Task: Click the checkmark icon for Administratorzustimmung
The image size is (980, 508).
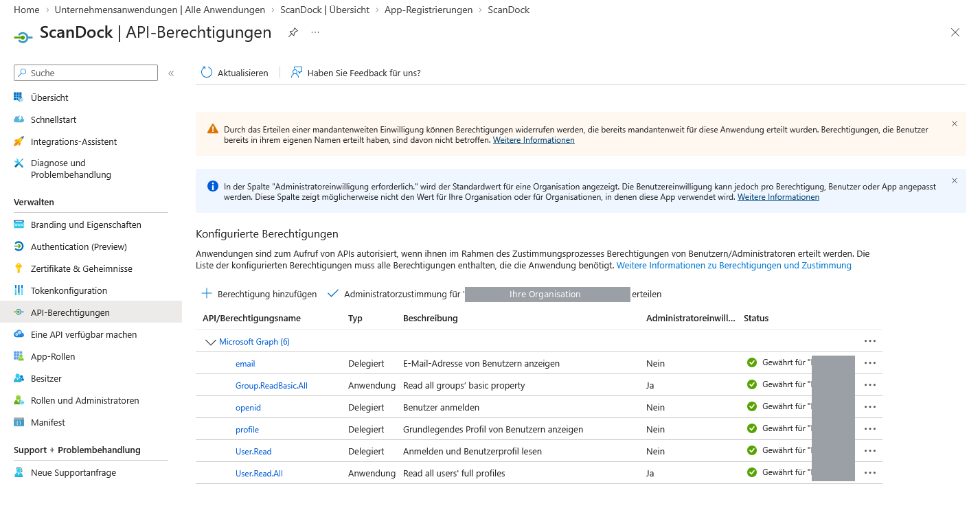Action: pos(333,294)
